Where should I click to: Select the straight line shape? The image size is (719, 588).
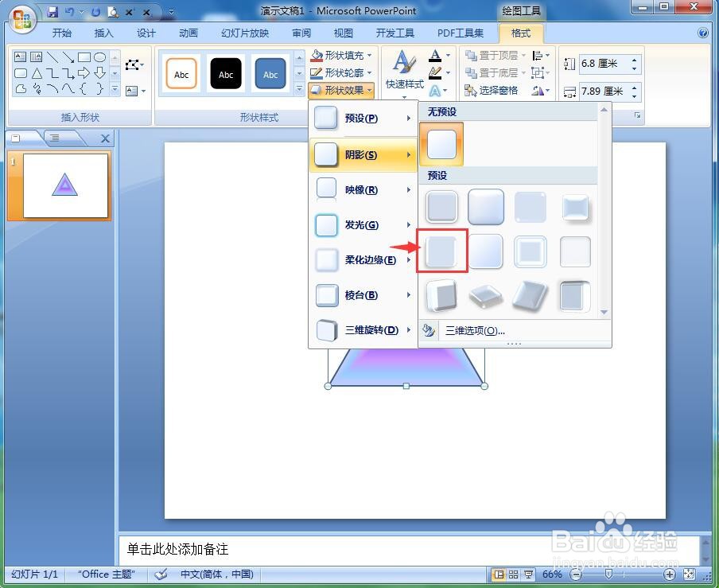[x=52, y=56]
